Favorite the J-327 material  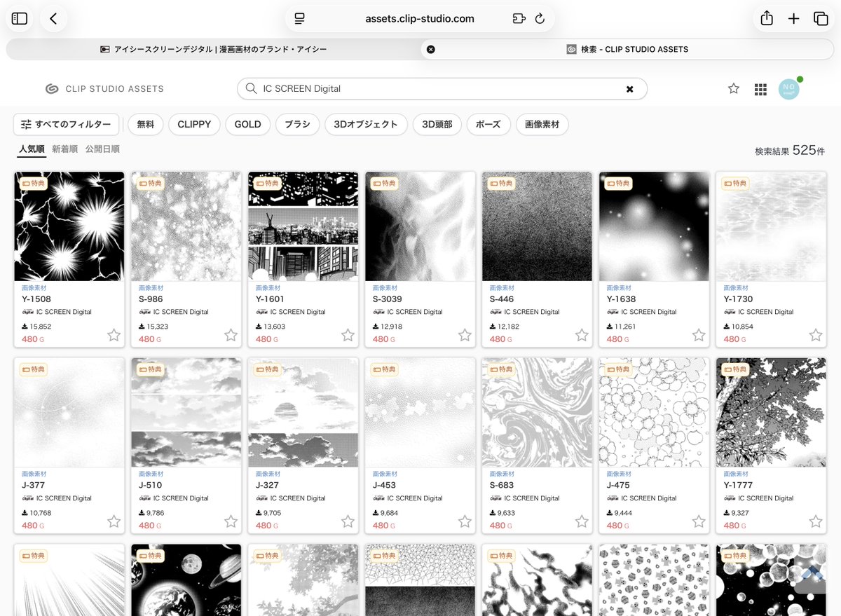click(x=348, y=521)
